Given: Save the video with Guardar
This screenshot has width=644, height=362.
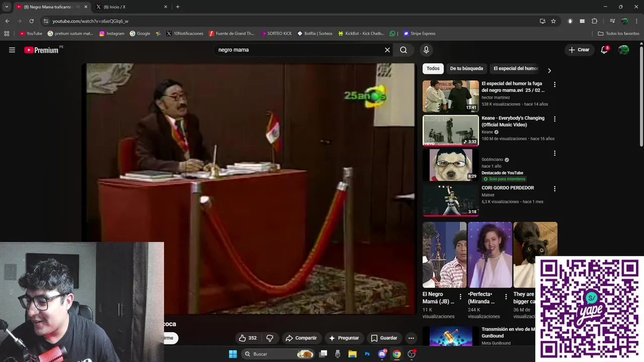Looking at the screenshot, I should click(x=384, y=338).
